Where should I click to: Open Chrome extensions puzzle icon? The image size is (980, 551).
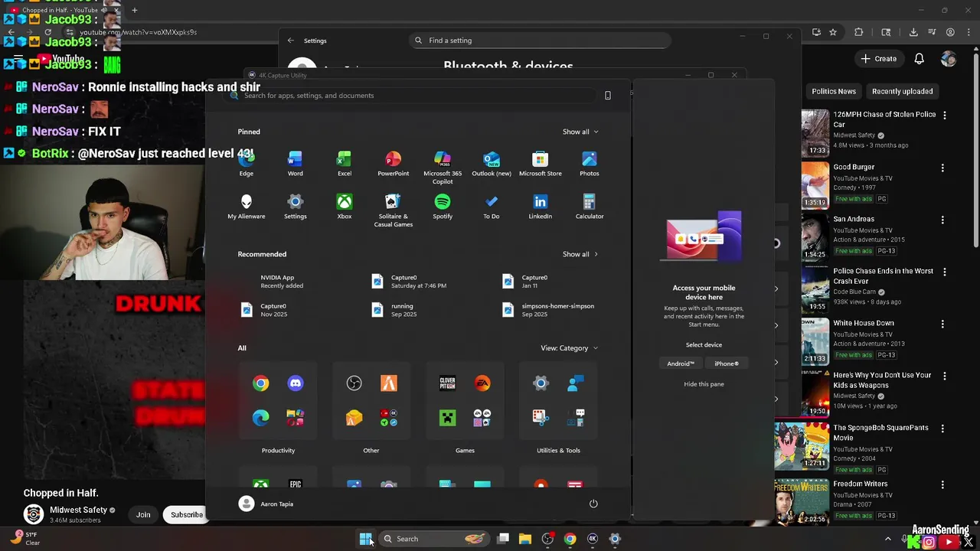point(858,32)
